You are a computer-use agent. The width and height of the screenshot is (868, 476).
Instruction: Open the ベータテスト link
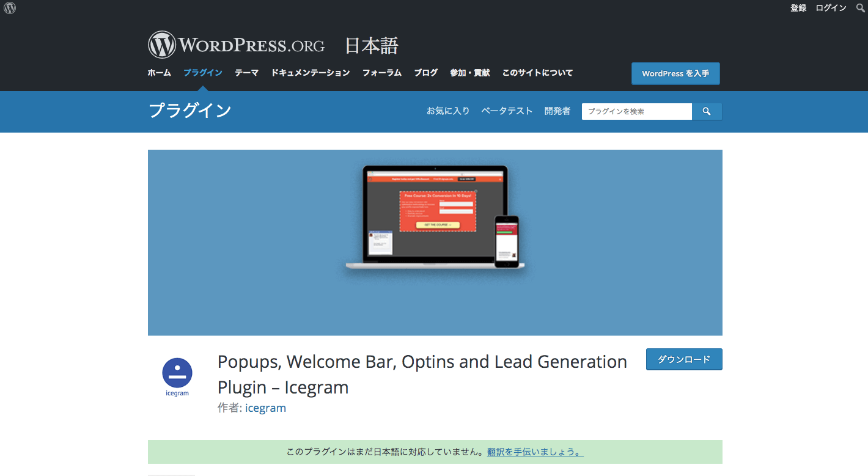(507, 111)
